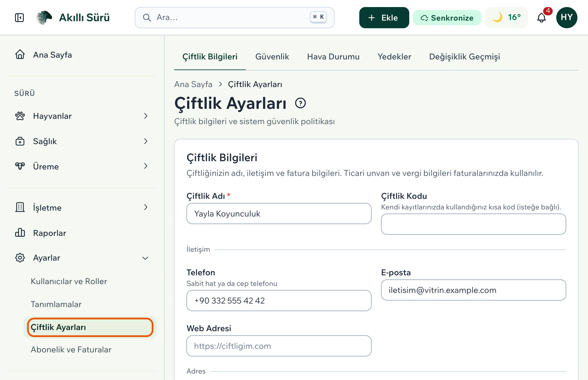
Task: Open notifications bell with 4 badge
Action: click(x=542, y=18)
